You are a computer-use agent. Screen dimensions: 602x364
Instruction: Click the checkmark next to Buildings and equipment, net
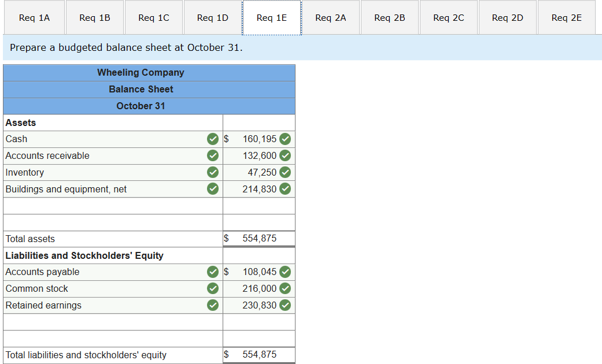[x=212, y=189]
